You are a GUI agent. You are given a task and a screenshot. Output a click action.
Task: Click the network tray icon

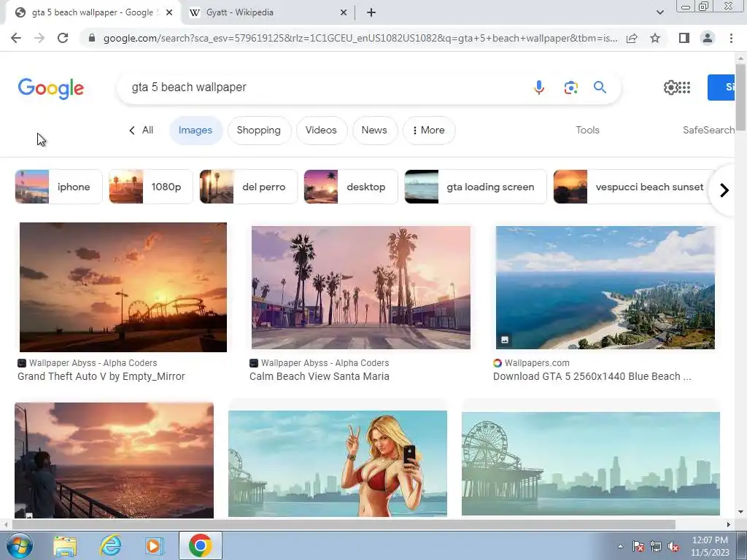[656, 547]
